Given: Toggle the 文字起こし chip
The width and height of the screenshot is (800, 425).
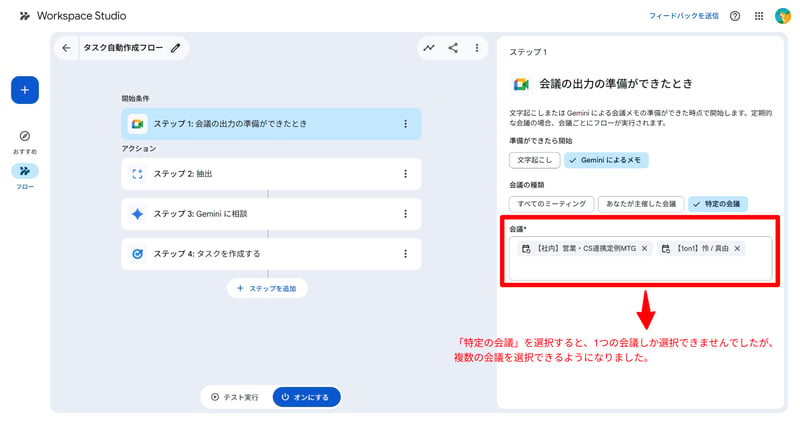Looking at the screenshot, I should pos(534,160).
